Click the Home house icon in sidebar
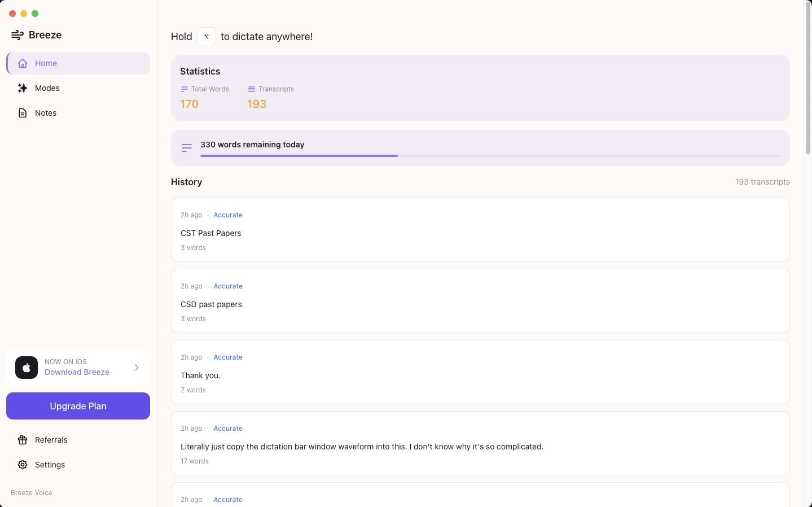Image resolution: width=812 pixels, height=507 pixels. [x=23, y=63]
